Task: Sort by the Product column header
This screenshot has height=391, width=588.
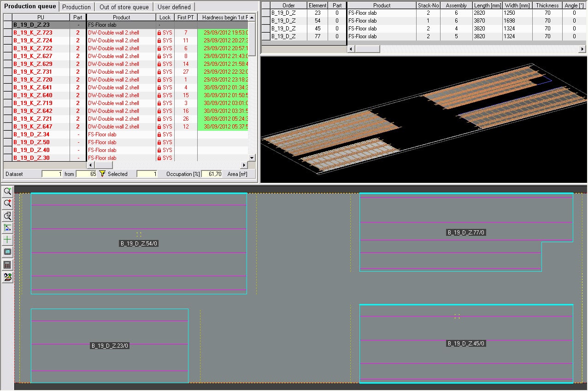Action: 122,17
